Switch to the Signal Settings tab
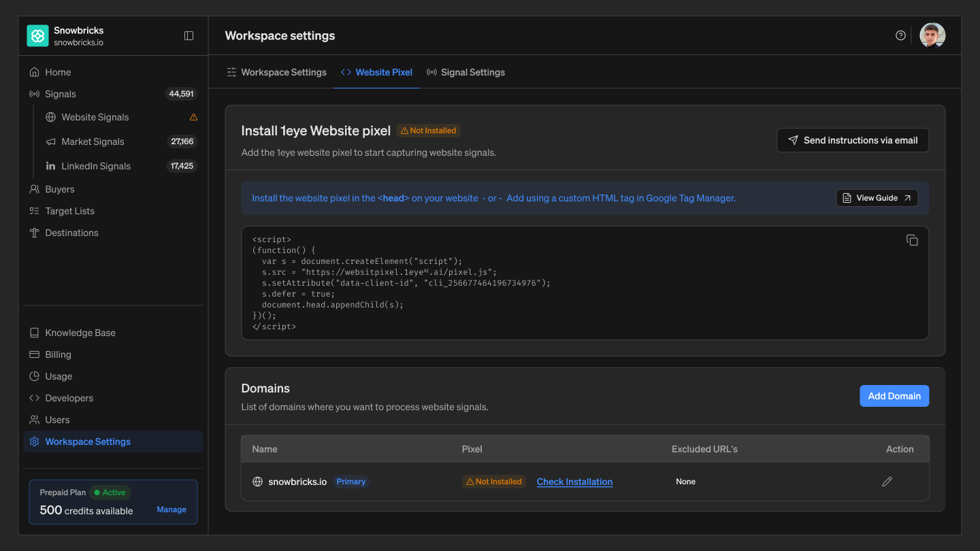Screen dimensions: 980x551 [x=465, y=72]
